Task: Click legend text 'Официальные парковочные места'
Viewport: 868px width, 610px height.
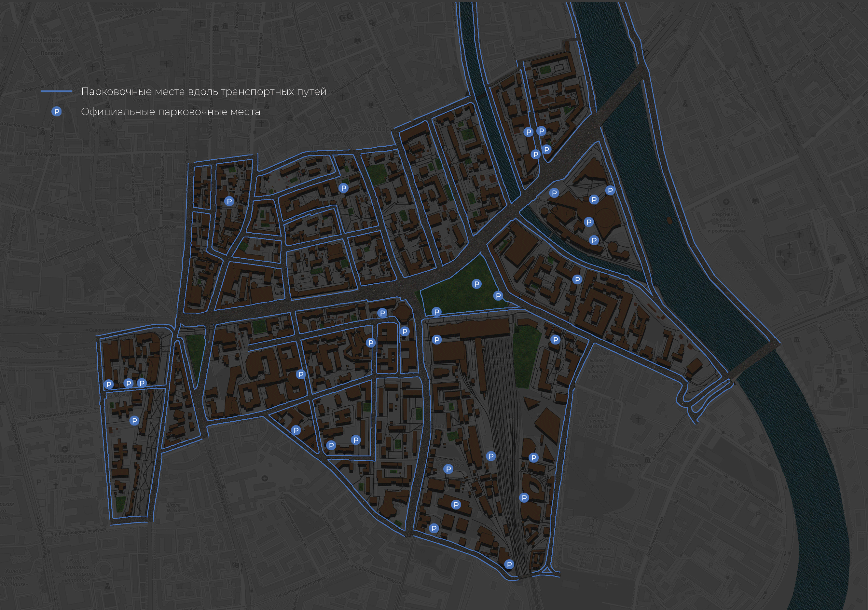Action: click(x=171, y=112)
